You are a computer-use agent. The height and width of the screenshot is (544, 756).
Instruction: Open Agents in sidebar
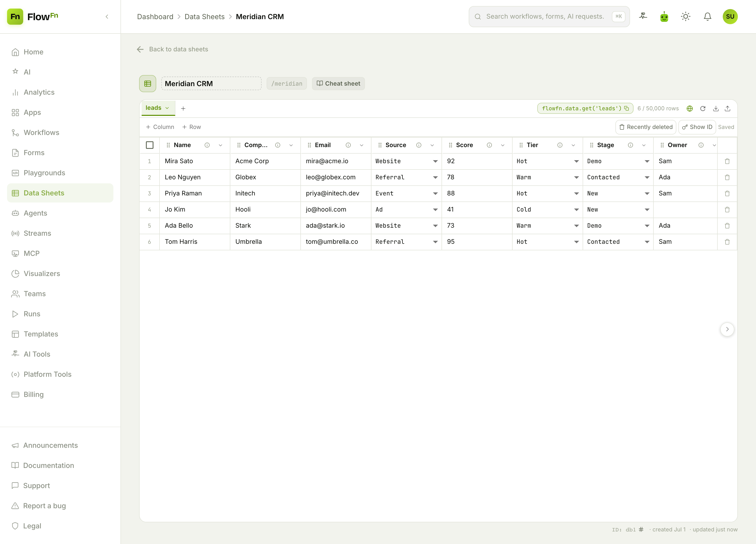point(60,213)
